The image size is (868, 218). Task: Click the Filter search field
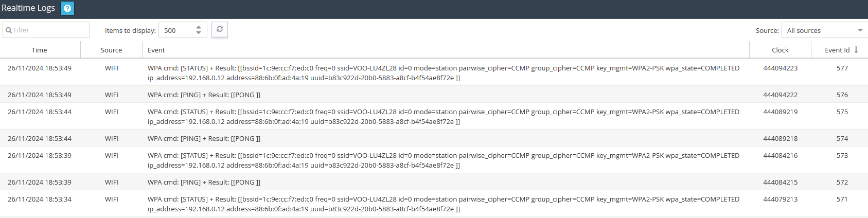46,30
